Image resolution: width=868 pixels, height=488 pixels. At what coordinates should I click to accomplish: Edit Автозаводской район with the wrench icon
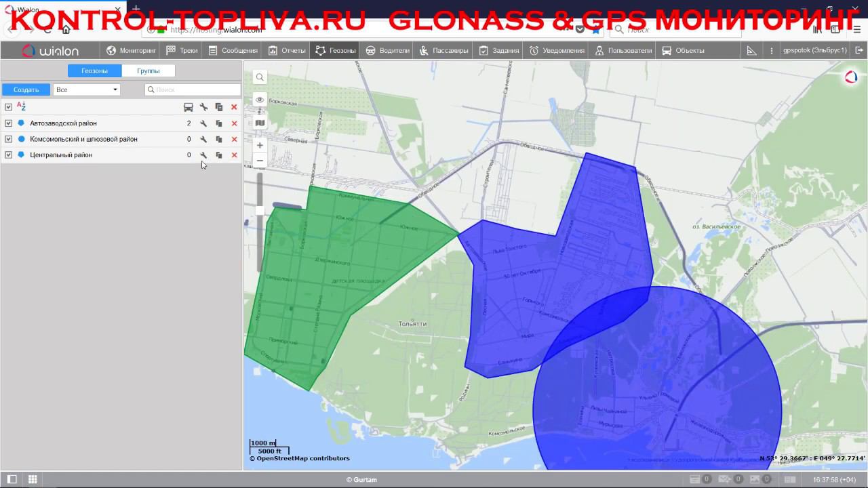point(203,123)
